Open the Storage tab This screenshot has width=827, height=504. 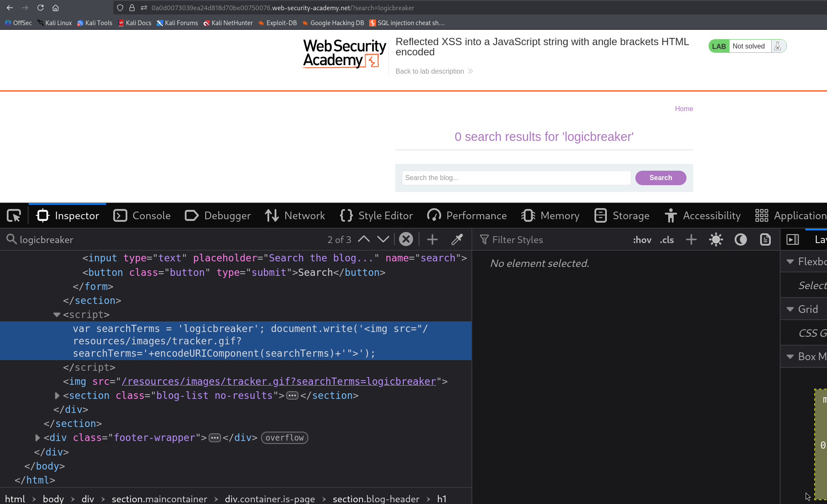tap(622, 216)
